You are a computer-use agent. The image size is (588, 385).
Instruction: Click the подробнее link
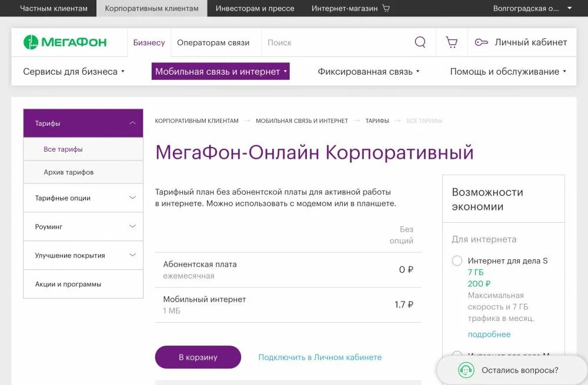point(489,334)
